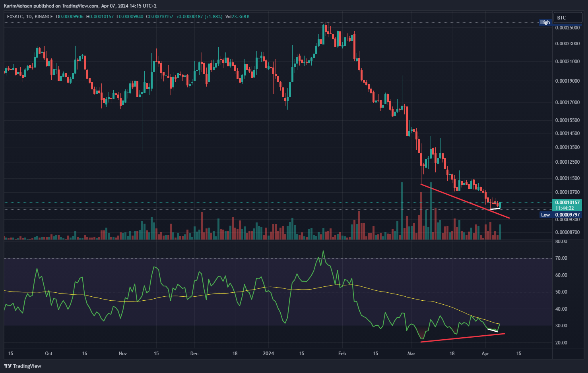Click price axis label 0.00017000
This screenshot has height=373, width=588.
point(567,102)
